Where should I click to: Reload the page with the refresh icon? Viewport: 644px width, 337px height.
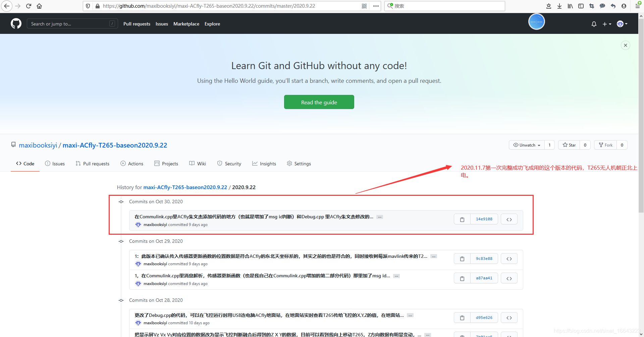pyautogui.click(x=29, y=6)
